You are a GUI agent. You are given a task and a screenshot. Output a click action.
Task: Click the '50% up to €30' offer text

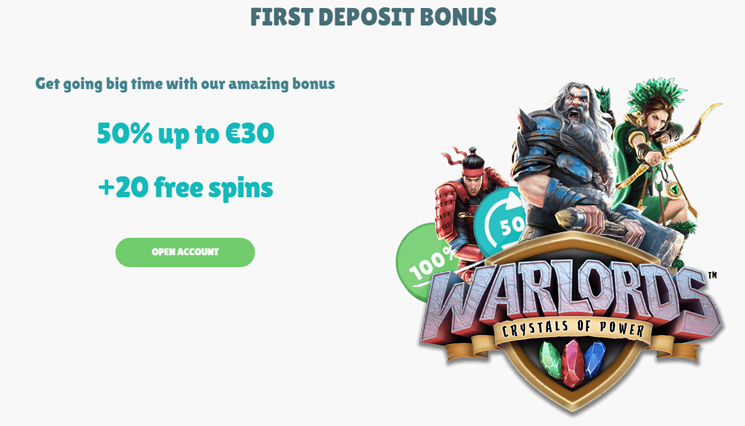click(185, 133)
